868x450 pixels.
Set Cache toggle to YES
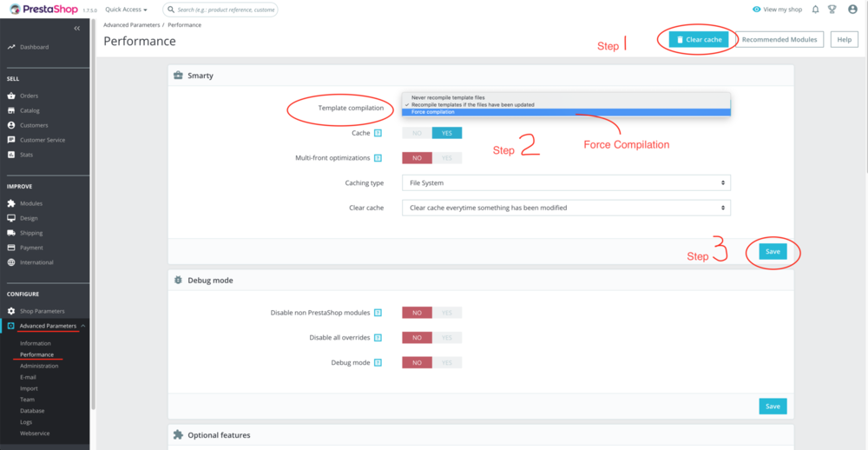(x=447, y=133)
